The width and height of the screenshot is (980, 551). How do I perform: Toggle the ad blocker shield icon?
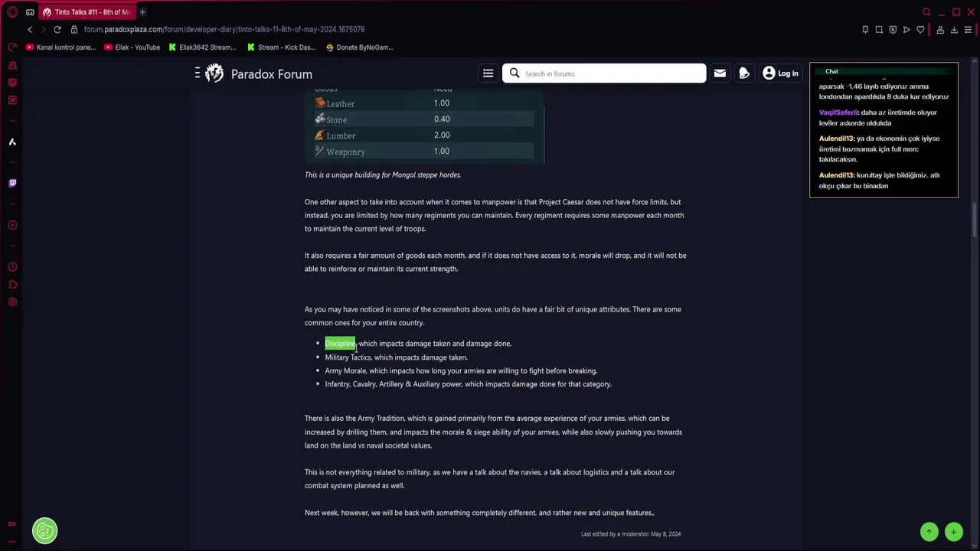point(893,29)
